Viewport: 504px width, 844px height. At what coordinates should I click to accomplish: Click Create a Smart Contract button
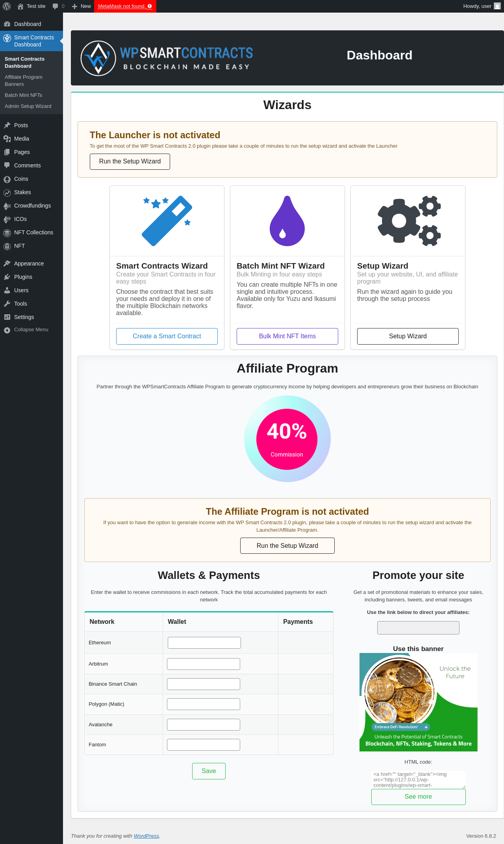167,336
